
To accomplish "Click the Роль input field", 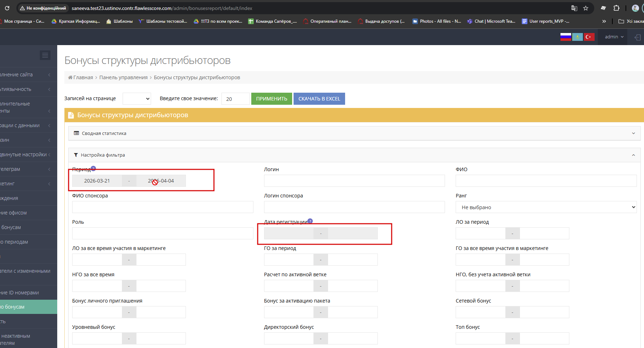I will (163, 233).
